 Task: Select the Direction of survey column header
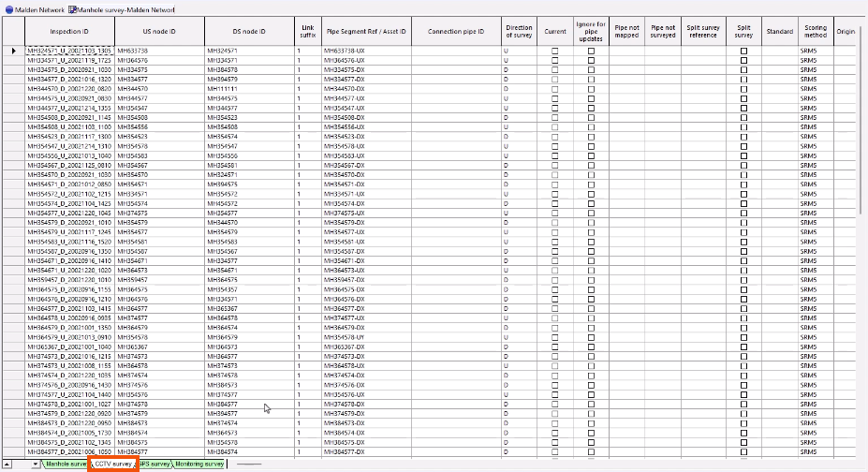[519, 31]
